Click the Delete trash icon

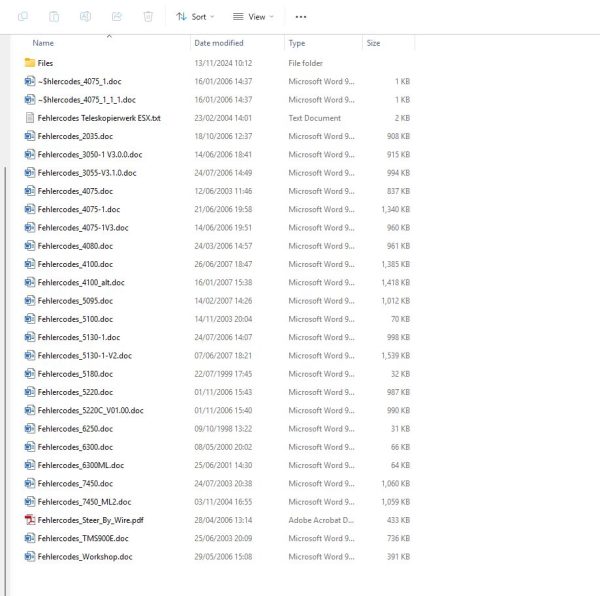pos(148,16)
